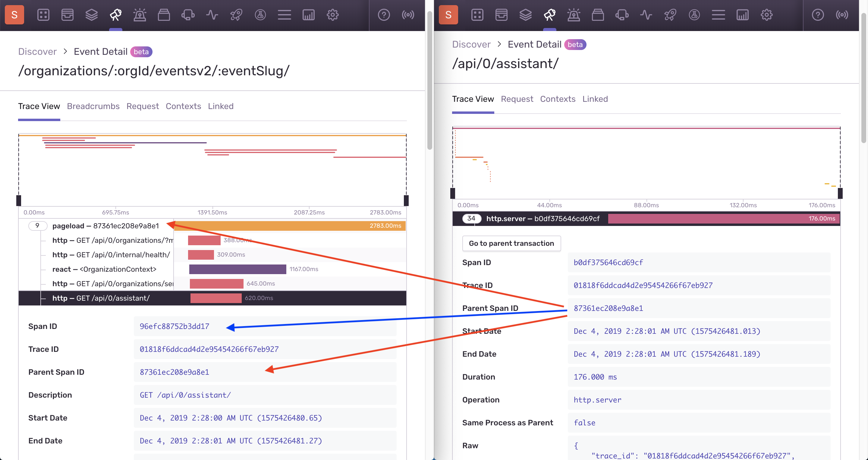Screen dimensions: 868x460
Task: Open the layers Releases icon in left navbar
Action: click(x=91, y=15)
